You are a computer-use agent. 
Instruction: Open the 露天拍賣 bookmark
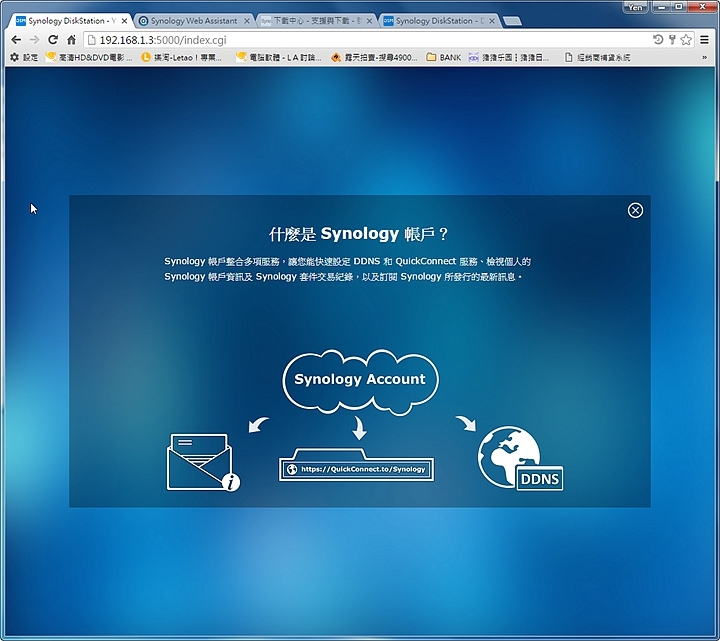point(374,57)
